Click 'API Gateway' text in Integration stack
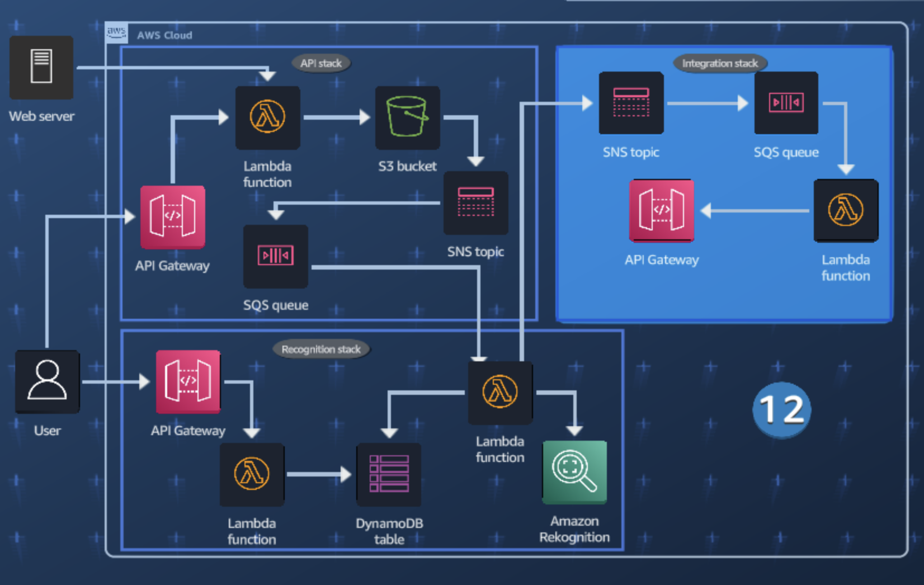Image resolution: width=924 pixels, height=585 pixels. click(662, 260)
